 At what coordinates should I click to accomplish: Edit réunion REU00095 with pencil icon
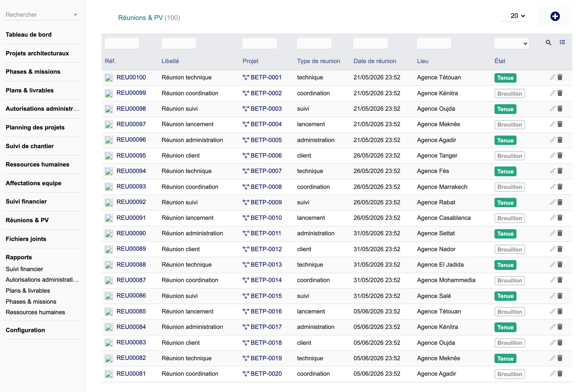(x=552, y=155)
